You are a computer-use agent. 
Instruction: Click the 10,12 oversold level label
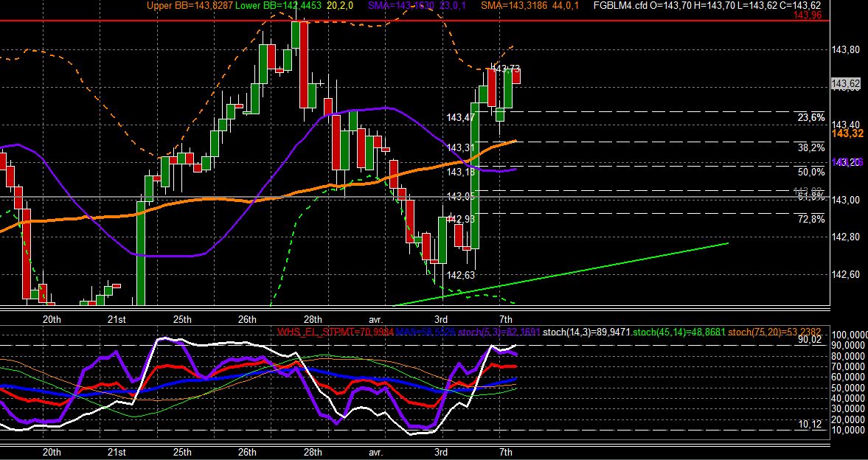point(809,425)
